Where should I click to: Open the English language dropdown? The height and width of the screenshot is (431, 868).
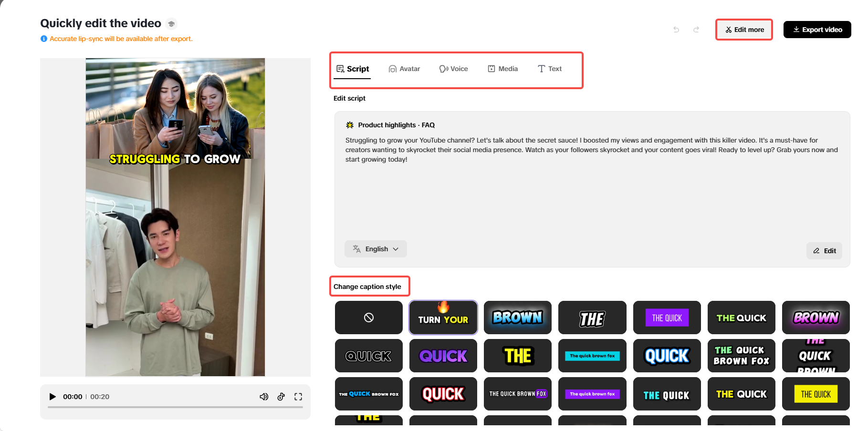pyautogui.click(x=376, y=249)
